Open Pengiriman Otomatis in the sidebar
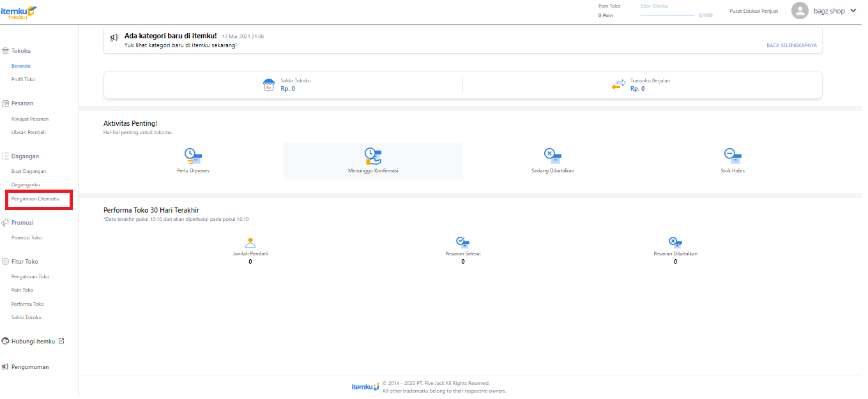868x399 pixels. point(35,199)
